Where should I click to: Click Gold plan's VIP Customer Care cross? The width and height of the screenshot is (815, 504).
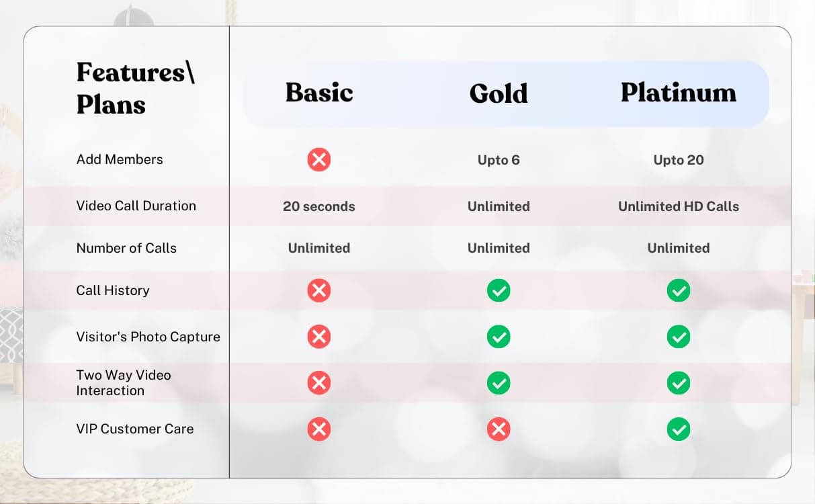pos(499,429)
